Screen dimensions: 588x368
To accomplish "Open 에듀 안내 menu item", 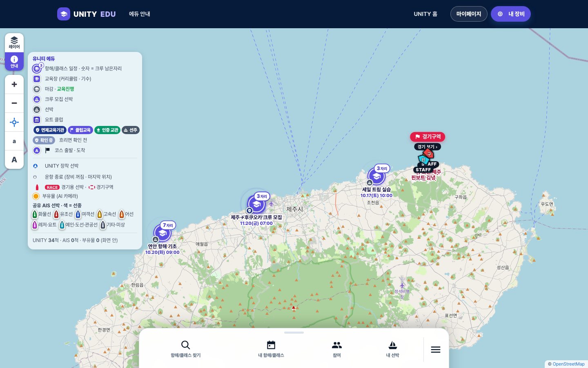I will tap(140, 14).
